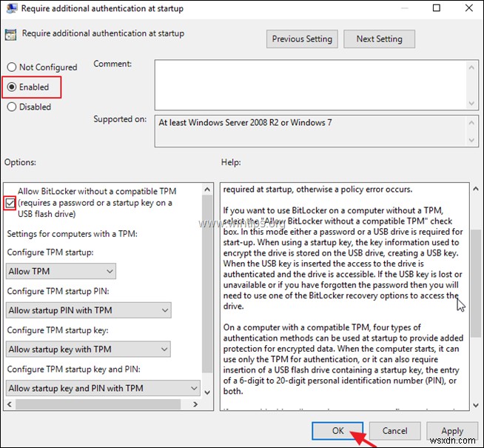484x448 pixels.
Task: Click the 'On a computer with a compatible TPM' help line
Action: click(322, 327)
